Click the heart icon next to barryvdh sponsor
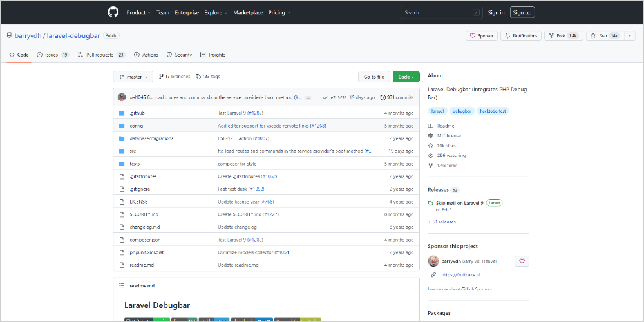Image resolution: width=644 pixels, height=322 pixels. pyautogui.click(x=522, y=261)
